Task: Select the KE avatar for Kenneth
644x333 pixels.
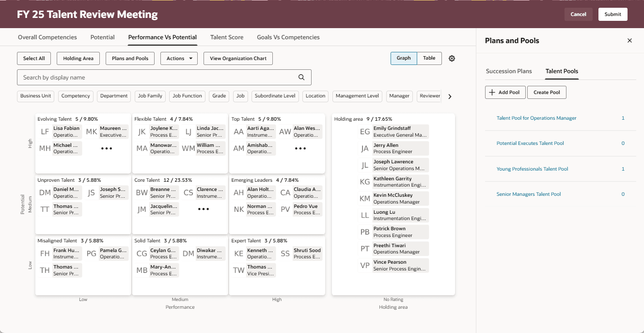Action: click(x=238, y=254)
